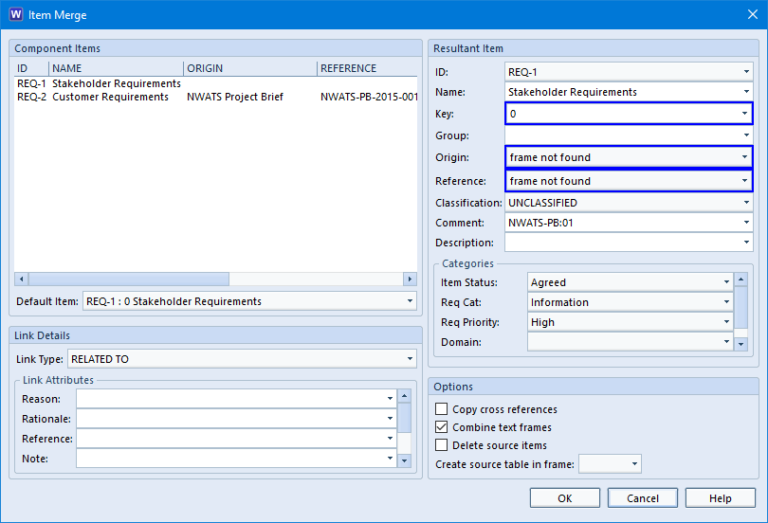Image resolution: width=768 pixels, height=523 pixels.
Task: Open the Link Type dropdown
Action: click(x=410, y=359)
